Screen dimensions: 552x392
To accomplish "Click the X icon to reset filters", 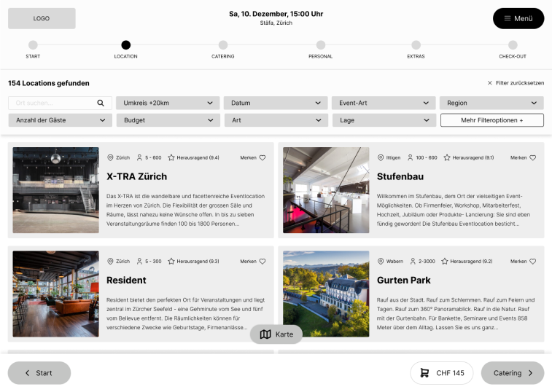I will [x=490, y=83].
